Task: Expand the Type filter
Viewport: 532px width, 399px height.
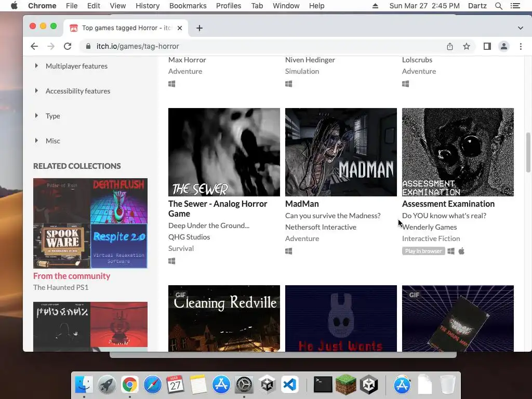Action: click(47, 116)
